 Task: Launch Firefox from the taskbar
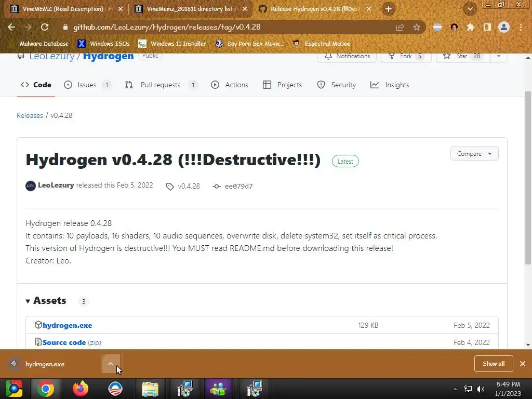pos(81,389)
